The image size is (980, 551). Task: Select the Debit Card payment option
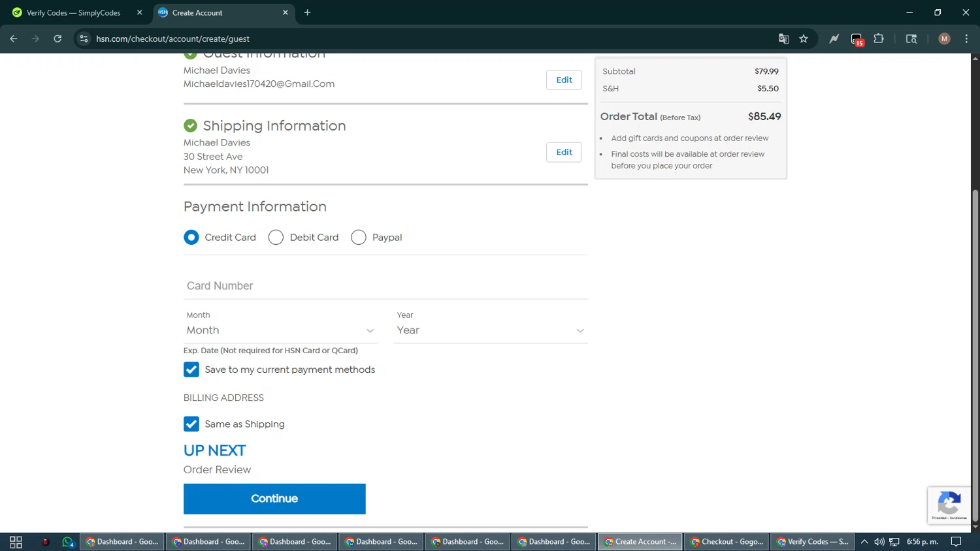(276, 238)
